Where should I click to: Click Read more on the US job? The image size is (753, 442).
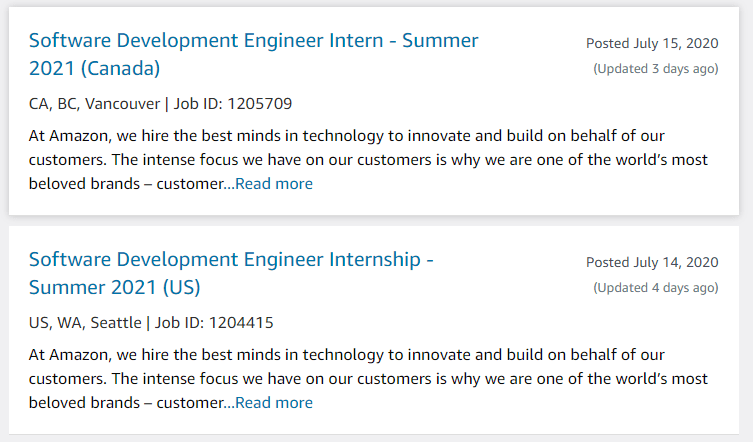pos(274,403)
